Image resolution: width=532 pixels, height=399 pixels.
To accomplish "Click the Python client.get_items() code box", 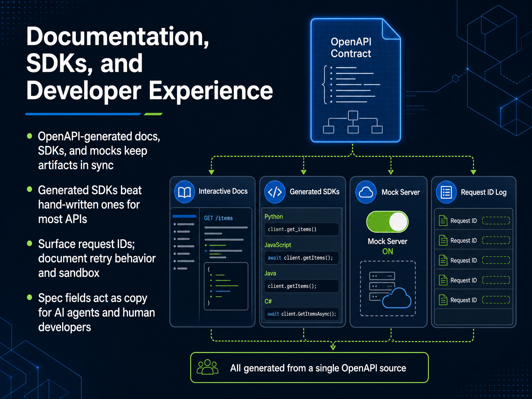I will pos(302,229).
